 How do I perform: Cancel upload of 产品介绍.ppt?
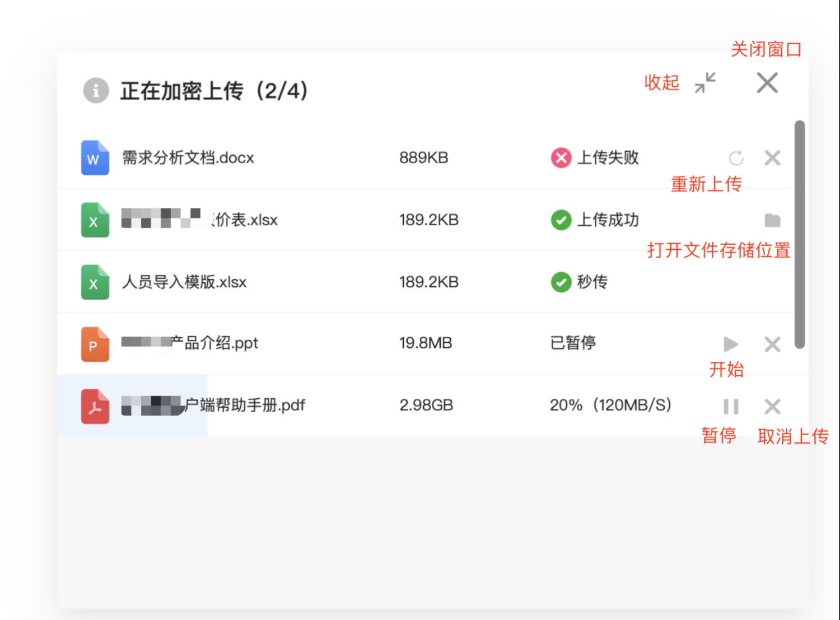coord(772,344)
